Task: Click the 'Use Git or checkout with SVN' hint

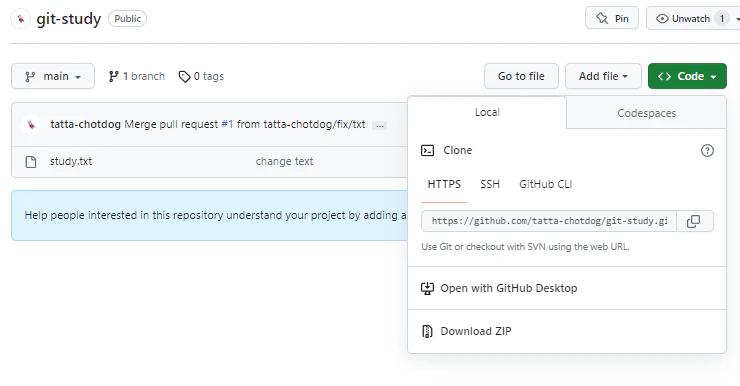Action: pos(525,247)
